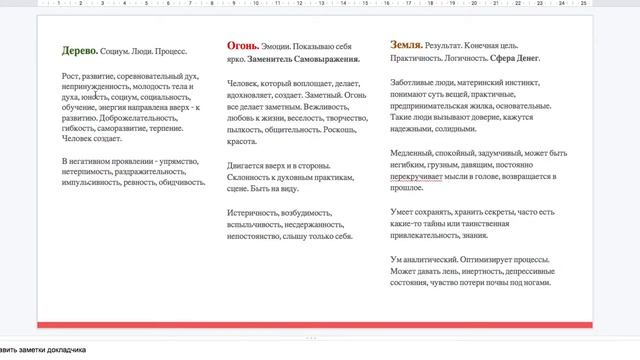Click paragraph starting "Заботливые люди, материнский инстинкт"

(x=471, y=106)
